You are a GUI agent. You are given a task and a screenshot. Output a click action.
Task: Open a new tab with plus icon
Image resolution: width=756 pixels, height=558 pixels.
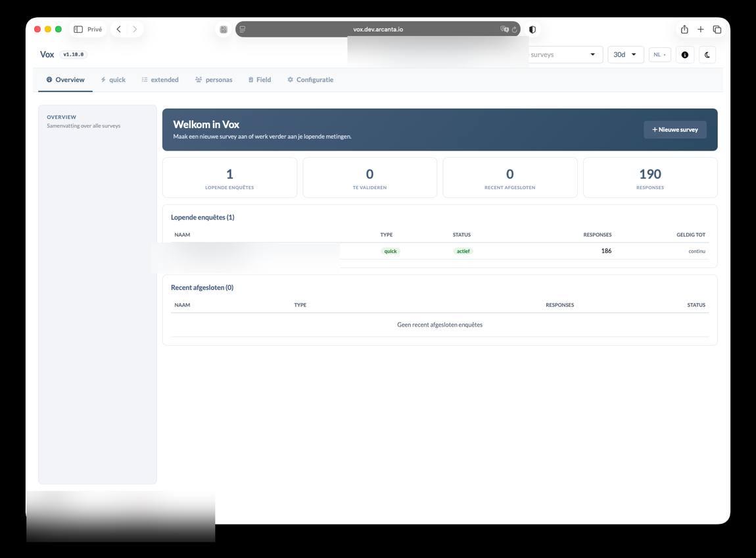(x=701, y=30)
